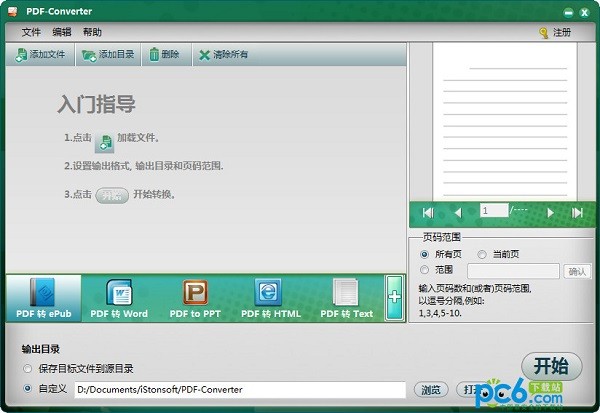Click the Confirm (确认) range button
Viewport: 600px width, 413px height.
[x=577, y=271]
